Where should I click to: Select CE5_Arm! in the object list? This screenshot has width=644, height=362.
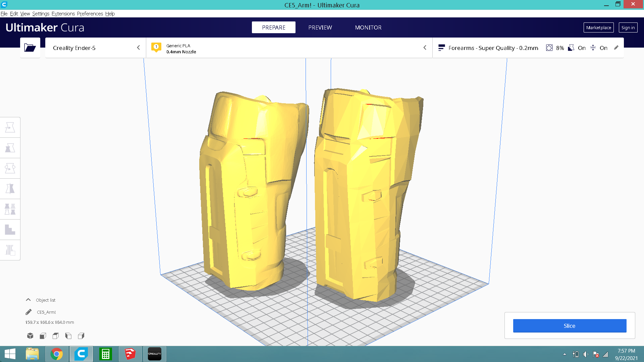[x=46, y=312]
